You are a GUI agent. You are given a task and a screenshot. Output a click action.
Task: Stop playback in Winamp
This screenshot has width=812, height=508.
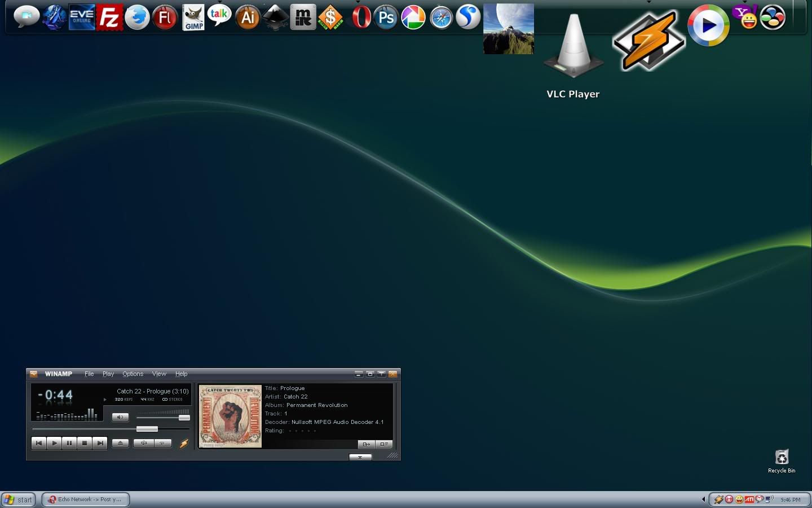pyautogui.click(x=85, y=443)
